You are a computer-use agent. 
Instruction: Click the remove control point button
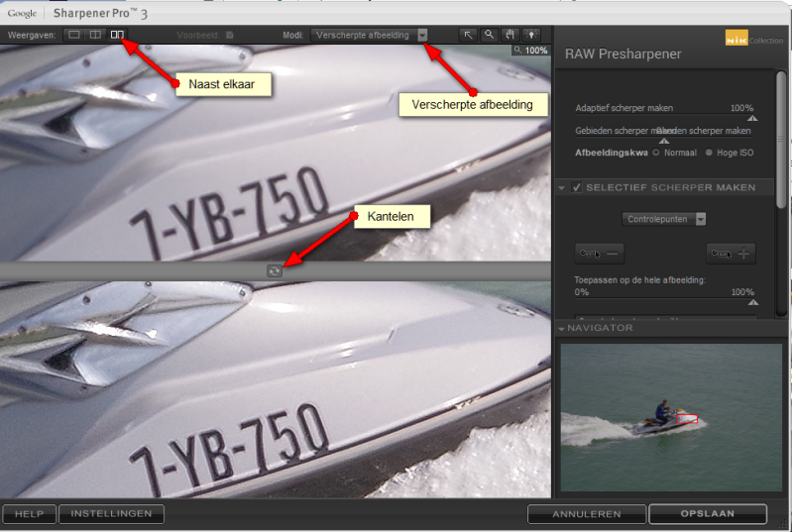tap(600, 254)
